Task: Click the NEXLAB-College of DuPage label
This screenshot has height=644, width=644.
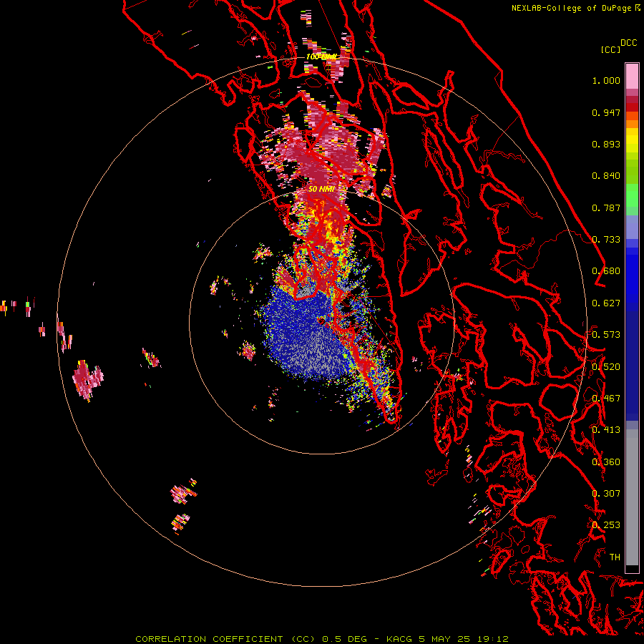Action: (x=575, y=8)
